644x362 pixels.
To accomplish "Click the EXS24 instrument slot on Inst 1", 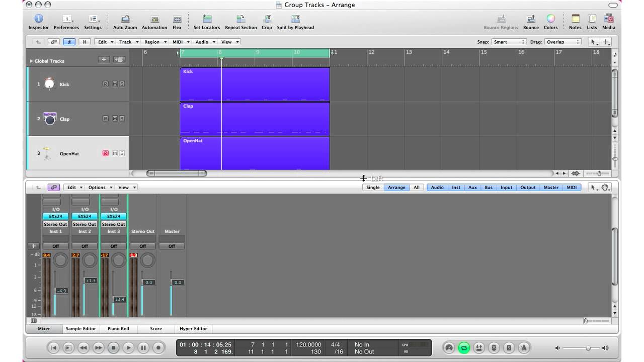I will click(55, 217).
